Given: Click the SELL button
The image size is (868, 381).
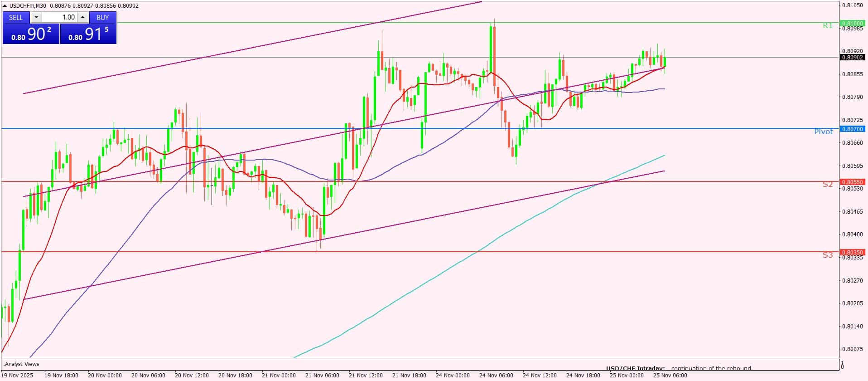Looking at the screenshot, I should pyautogui.click(x=16, y=17).
